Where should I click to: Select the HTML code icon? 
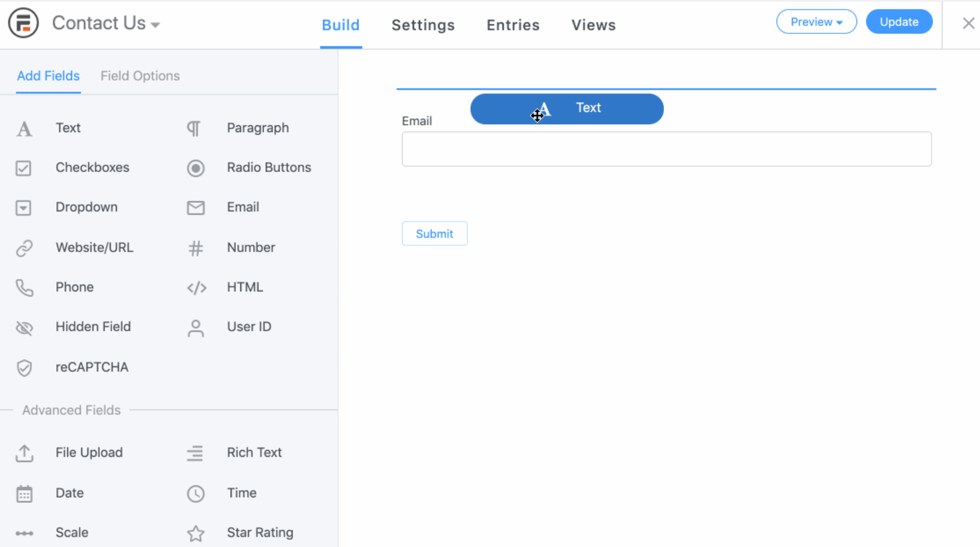pyautogui.click(x=197, y=288)
